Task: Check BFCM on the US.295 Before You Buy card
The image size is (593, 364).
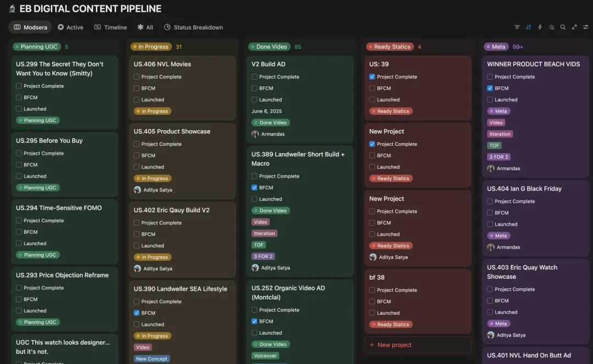Action: pyautogui.click(x=19, y=165)
